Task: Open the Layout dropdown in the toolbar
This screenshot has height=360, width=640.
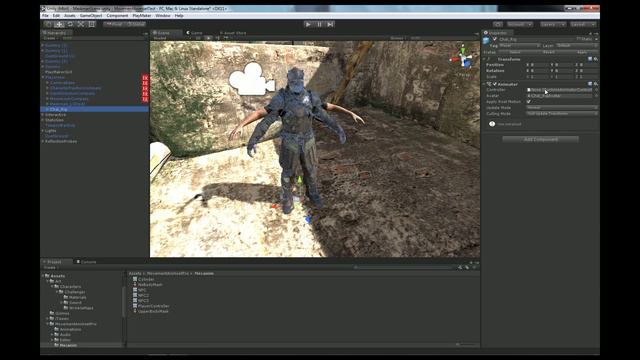Action: [583, 24]
